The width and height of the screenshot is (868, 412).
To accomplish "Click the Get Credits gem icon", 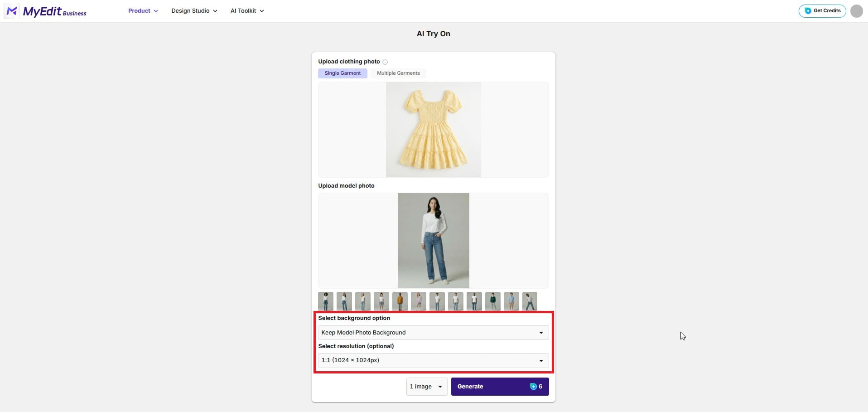I will 807,10.
